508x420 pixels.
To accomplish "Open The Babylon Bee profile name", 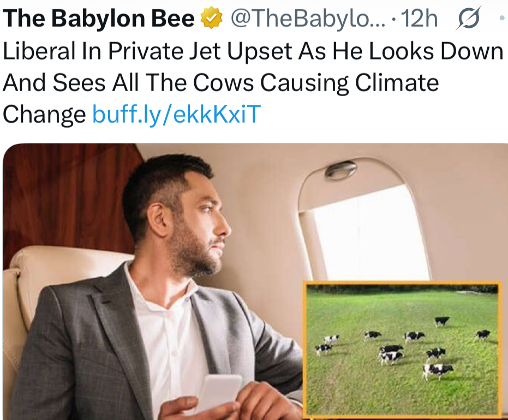I will point(99,20).
